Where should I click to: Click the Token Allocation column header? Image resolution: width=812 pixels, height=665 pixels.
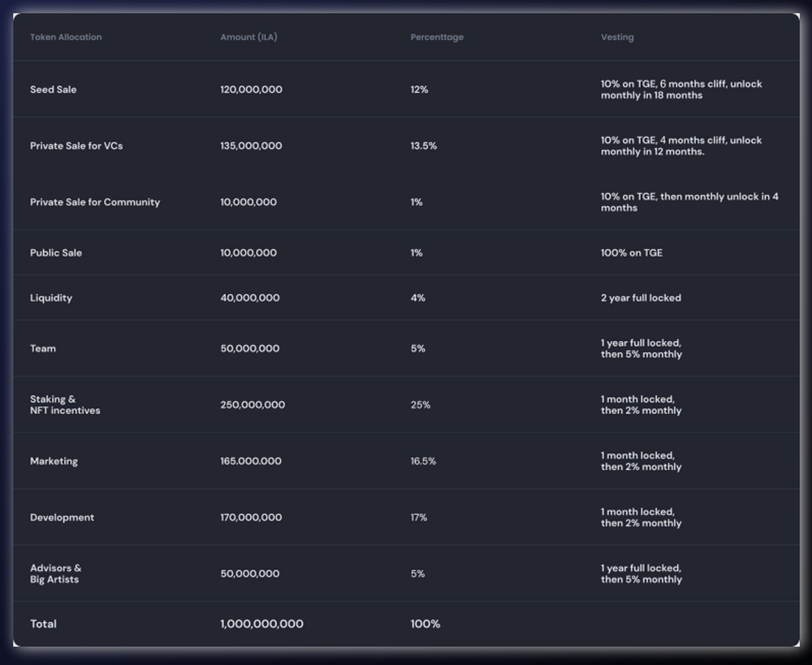(x=66, y=37)
